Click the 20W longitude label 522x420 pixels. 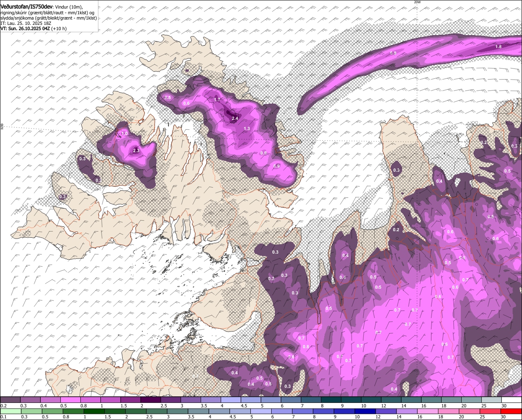tap(417, 2)
